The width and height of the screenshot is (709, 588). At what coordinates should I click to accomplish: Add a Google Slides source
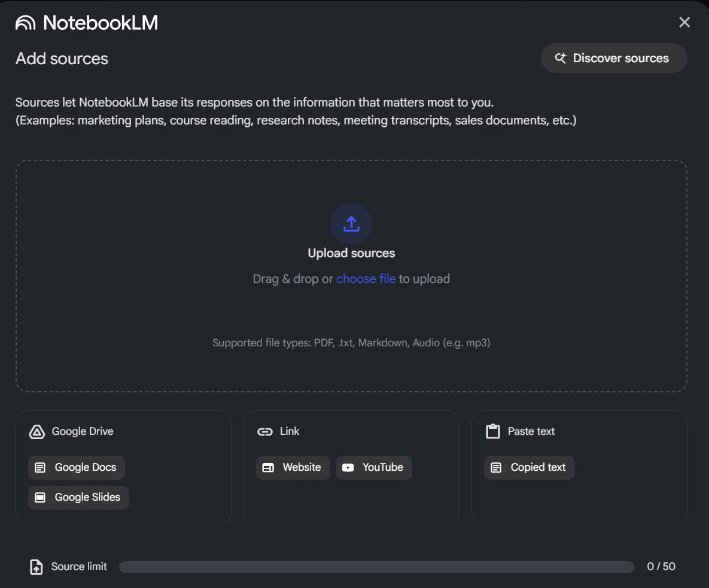pyautogui.click(x=78, y=497)
